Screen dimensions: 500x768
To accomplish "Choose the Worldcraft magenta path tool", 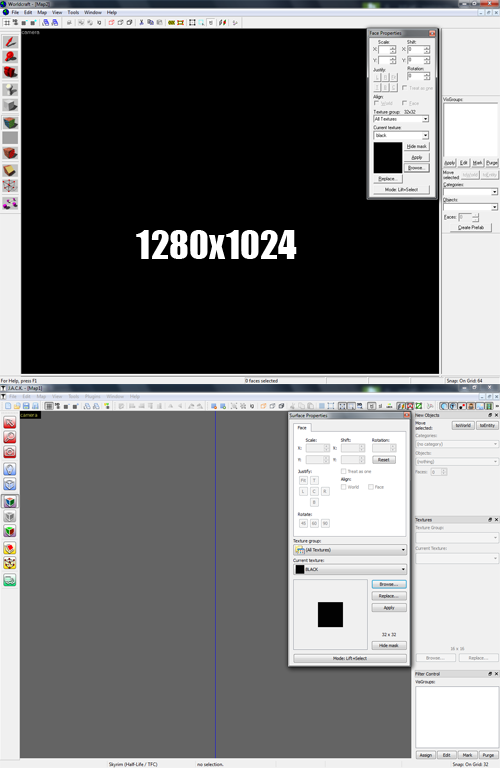I will pyautogui.click(x=10, y=203).
